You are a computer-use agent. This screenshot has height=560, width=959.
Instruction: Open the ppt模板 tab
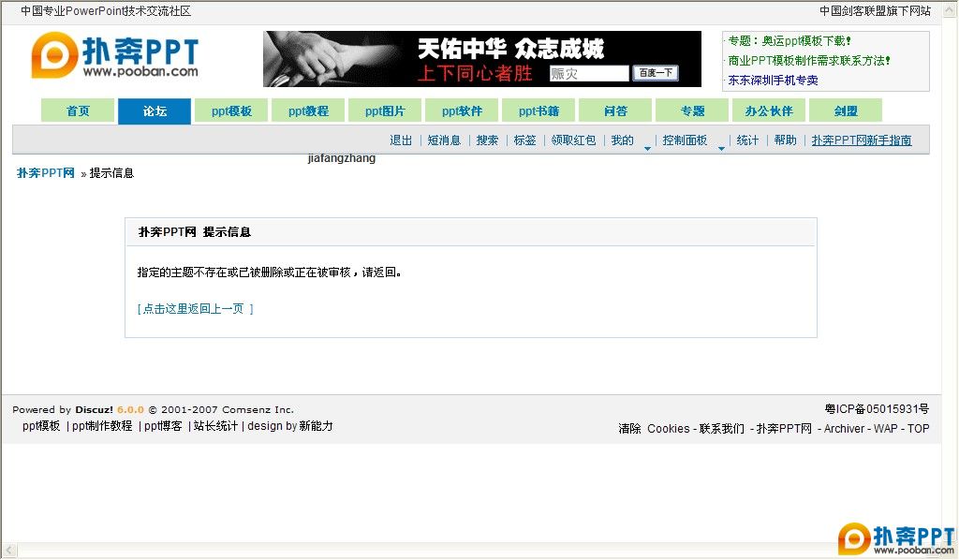(231, 111)
